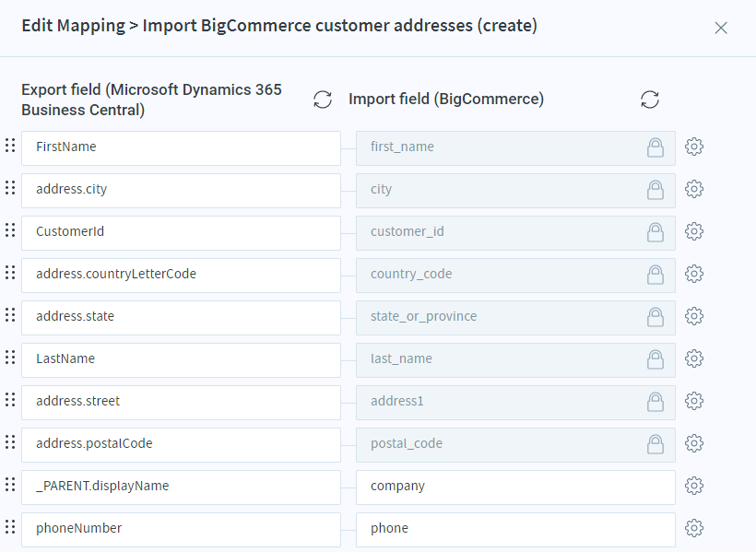Edit the address.countryLetterCode export field

tap(181, 276)
